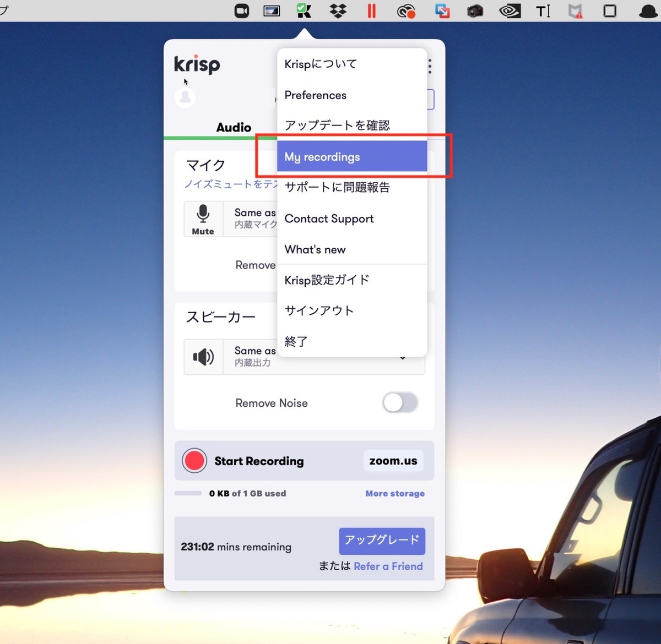The height and width of the screenshot is (644, 661).
Task: Open the shield with warning menu bar icon
Action: [x=576, y=11]
